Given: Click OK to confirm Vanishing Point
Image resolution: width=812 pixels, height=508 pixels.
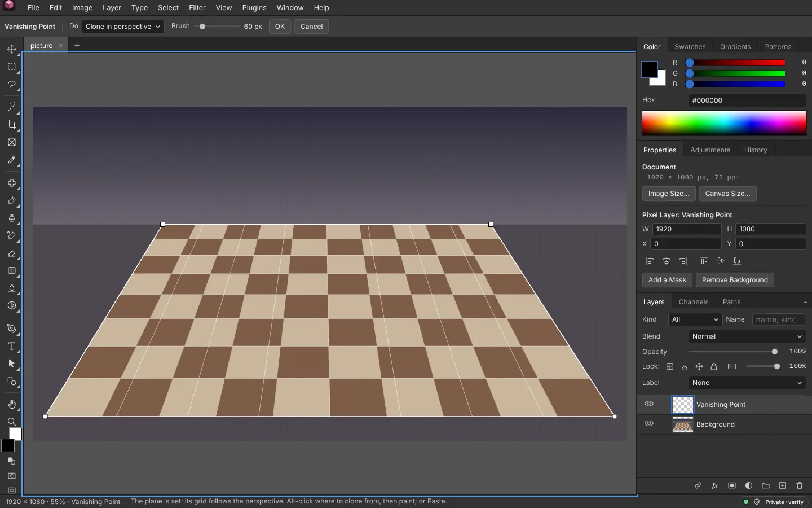Looking at the screenshot, I should 280,27.
